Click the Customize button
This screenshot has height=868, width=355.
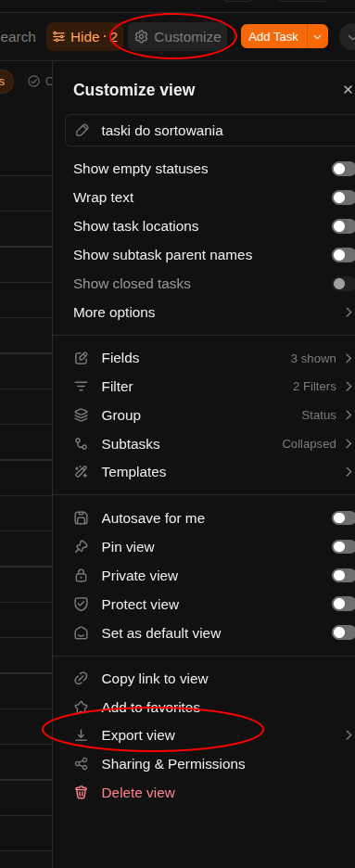point(178,36)
